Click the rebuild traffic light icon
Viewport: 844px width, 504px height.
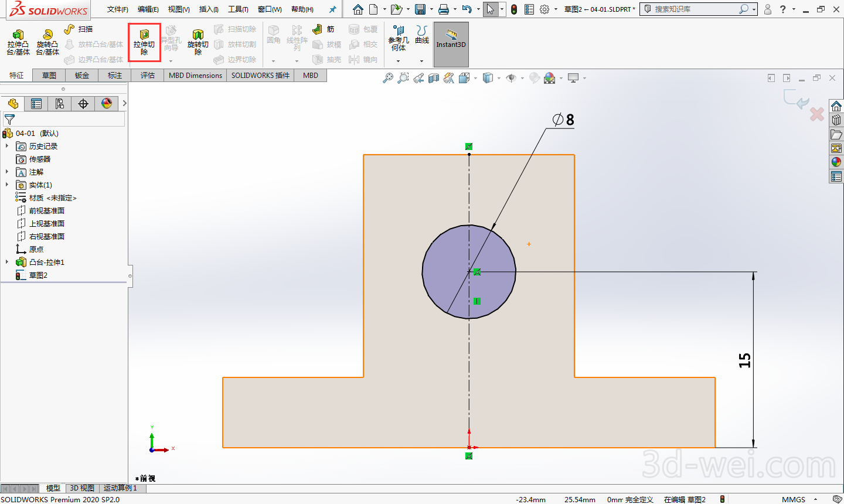(514, 9)
